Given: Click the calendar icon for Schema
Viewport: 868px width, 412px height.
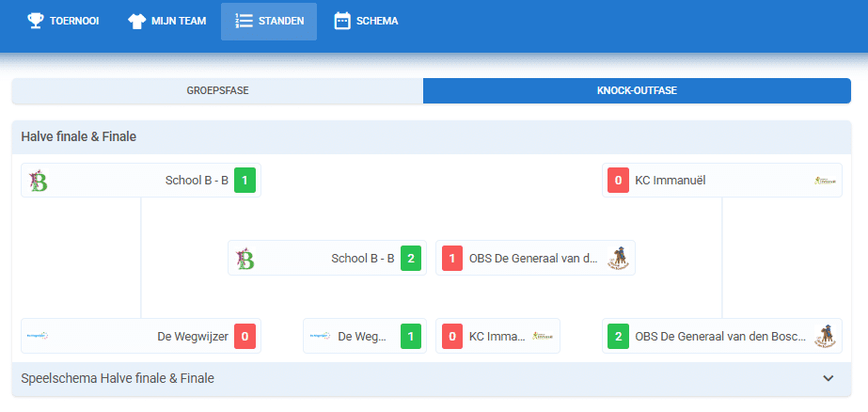Looking at the screenshot, I should 342,21.
